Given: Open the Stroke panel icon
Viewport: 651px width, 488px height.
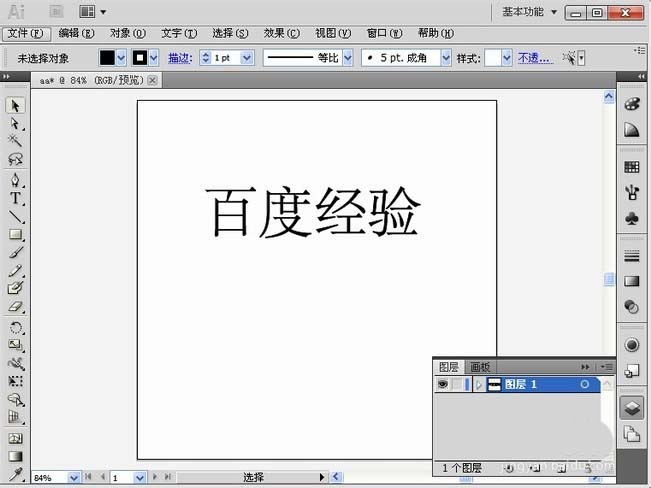Looking at the screenshot, I should pos(631,256).
